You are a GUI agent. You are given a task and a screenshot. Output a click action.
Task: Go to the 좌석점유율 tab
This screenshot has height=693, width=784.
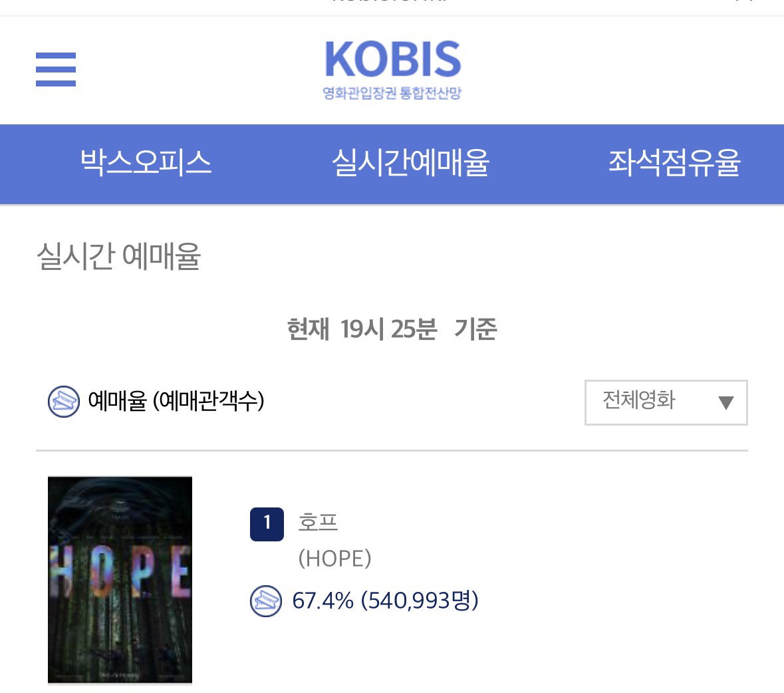pos(674,163)
